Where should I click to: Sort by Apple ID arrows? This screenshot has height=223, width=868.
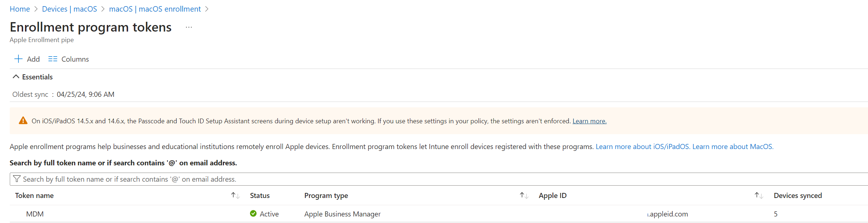[758, 195]
